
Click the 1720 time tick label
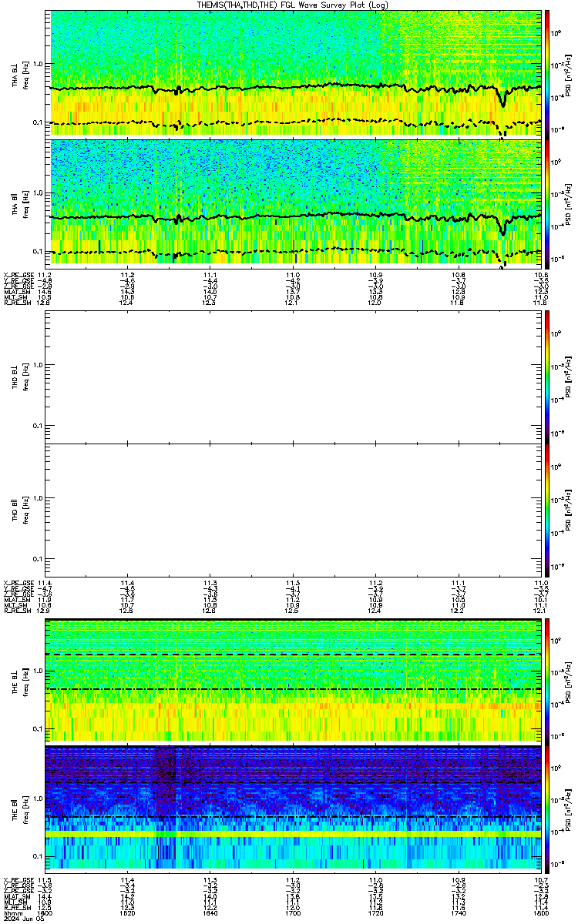coord(375,913)
